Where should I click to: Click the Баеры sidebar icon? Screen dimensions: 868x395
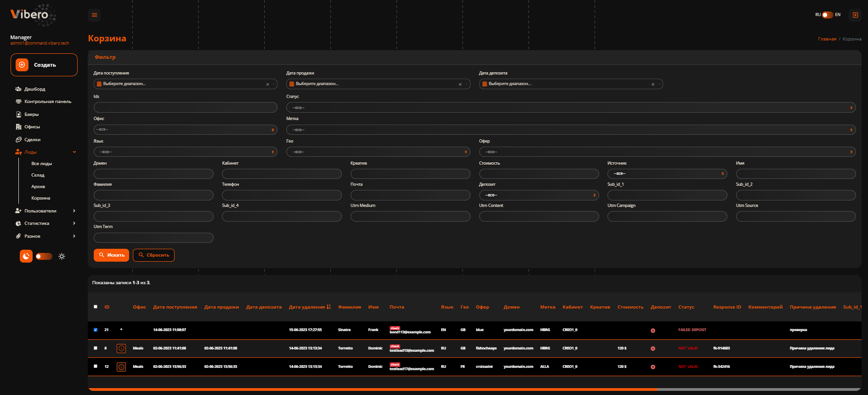pos(18,114)
